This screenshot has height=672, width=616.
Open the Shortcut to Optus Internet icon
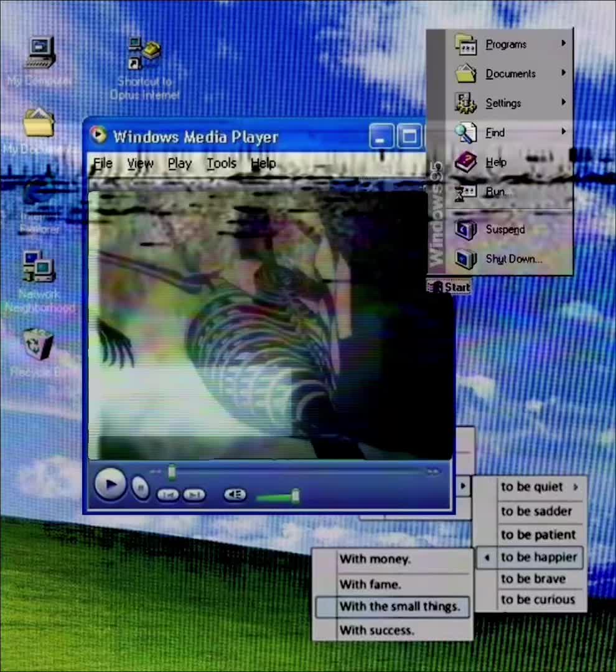[144, 54]
